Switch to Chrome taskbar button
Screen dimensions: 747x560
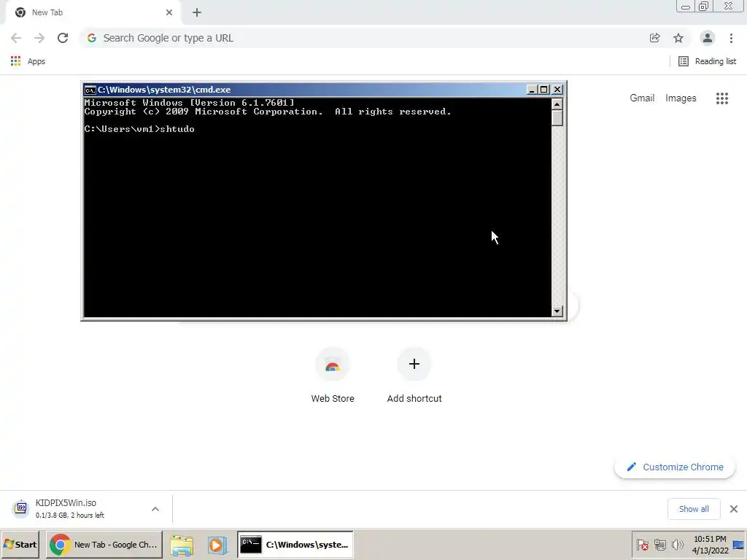pyautogui.click(x=104, y=544)
